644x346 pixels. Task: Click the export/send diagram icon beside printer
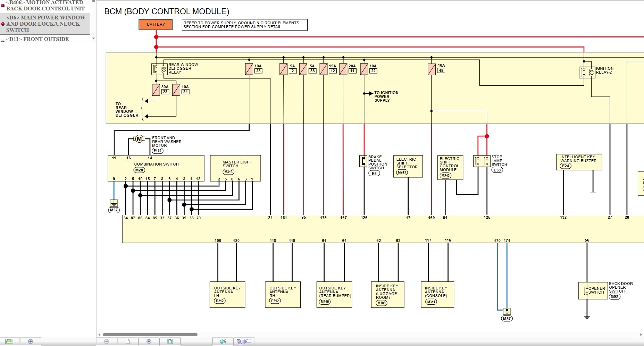[x=244, y=341]
